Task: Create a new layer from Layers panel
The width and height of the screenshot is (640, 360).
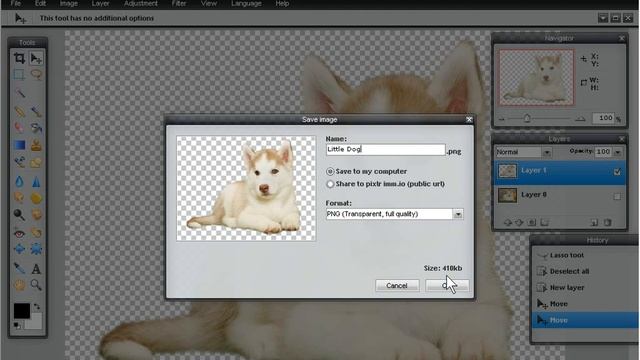Action: pyautogui.click(x=594, y=222)
